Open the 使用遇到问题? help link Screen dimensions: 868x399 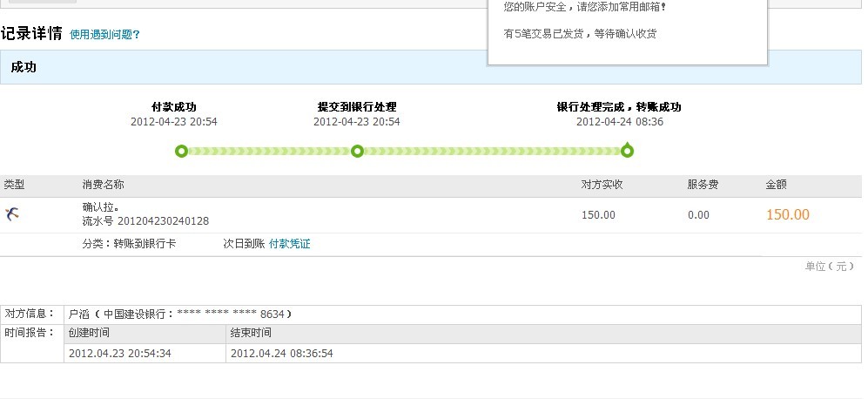pos(104,35)
